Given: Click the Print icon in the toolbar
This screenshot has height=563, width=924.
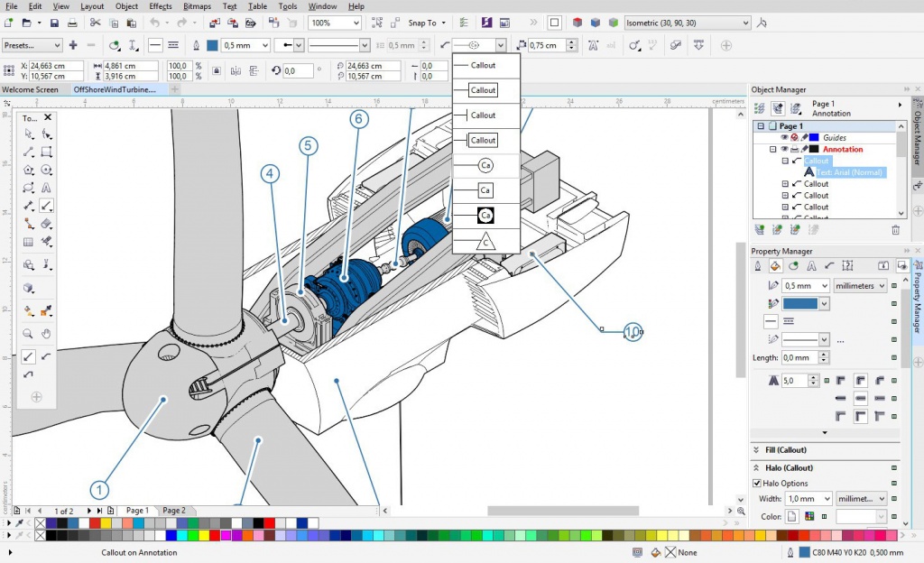Looking at the screenshot, I should (x=72, y=23).
